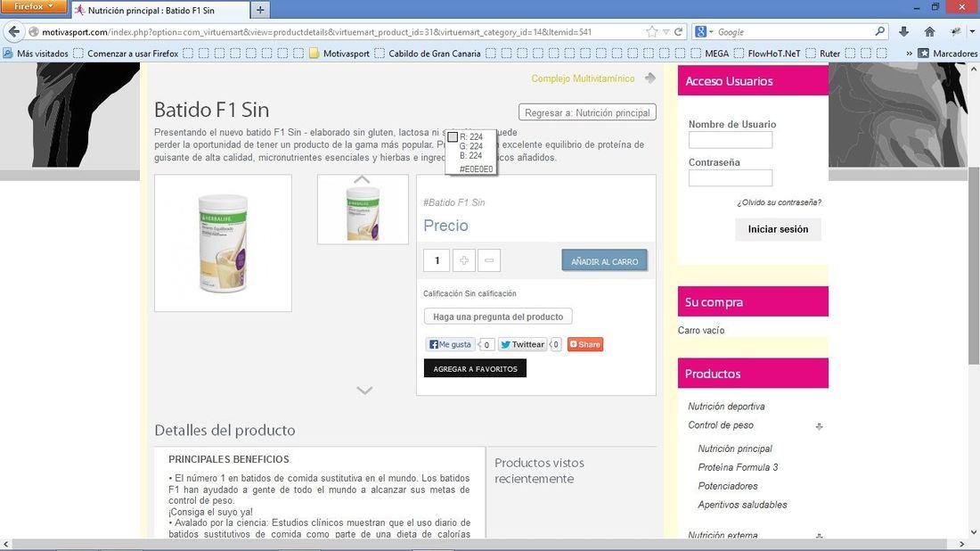Screen dimensions: 980x551
Task: Click the Nombre de Usuario field
Action: [x=730, y=140]
